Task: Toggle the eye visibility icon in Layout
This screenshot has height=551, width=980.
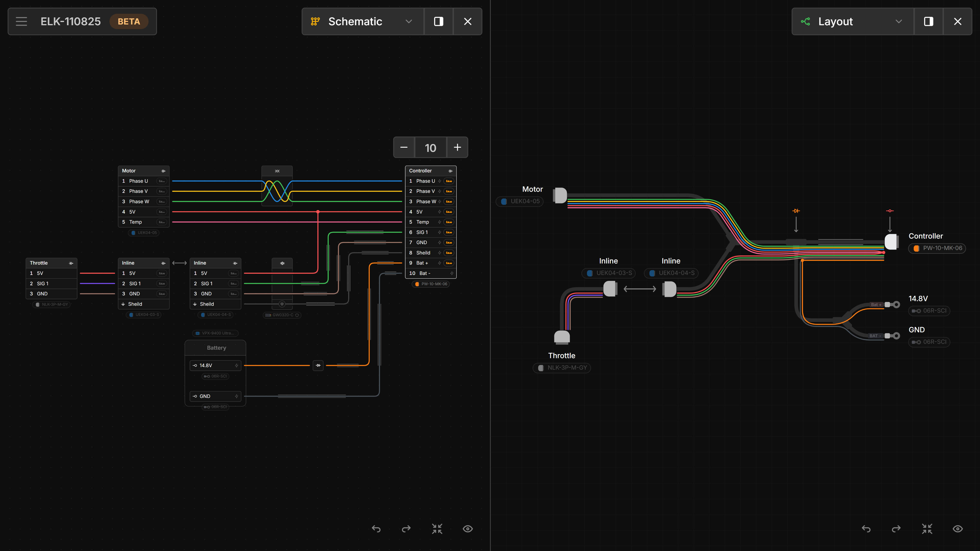Action: pos(957,528)
